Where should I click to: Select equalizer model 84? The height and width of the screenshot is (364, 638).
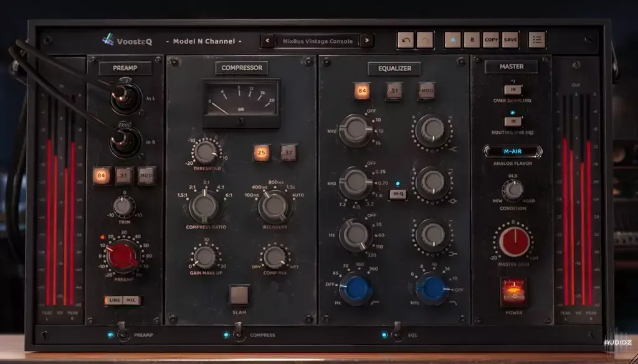point(362,91)
